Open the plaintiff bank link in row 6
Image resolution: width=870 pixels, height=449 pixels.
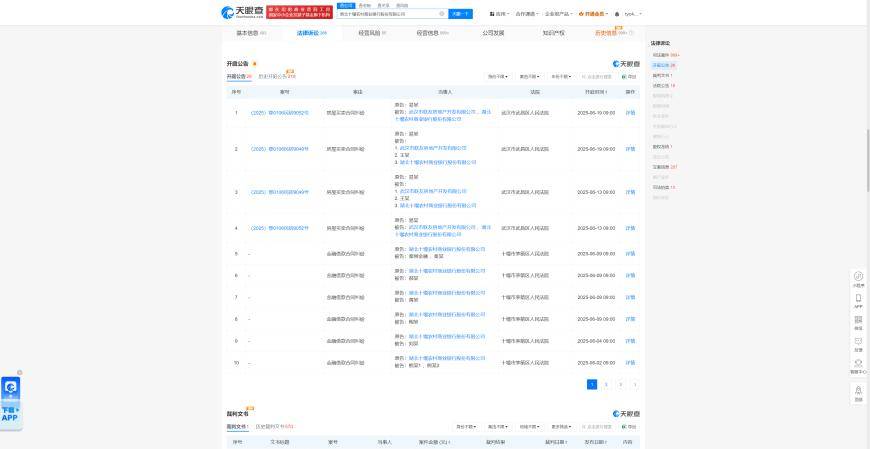coord(447,271)
